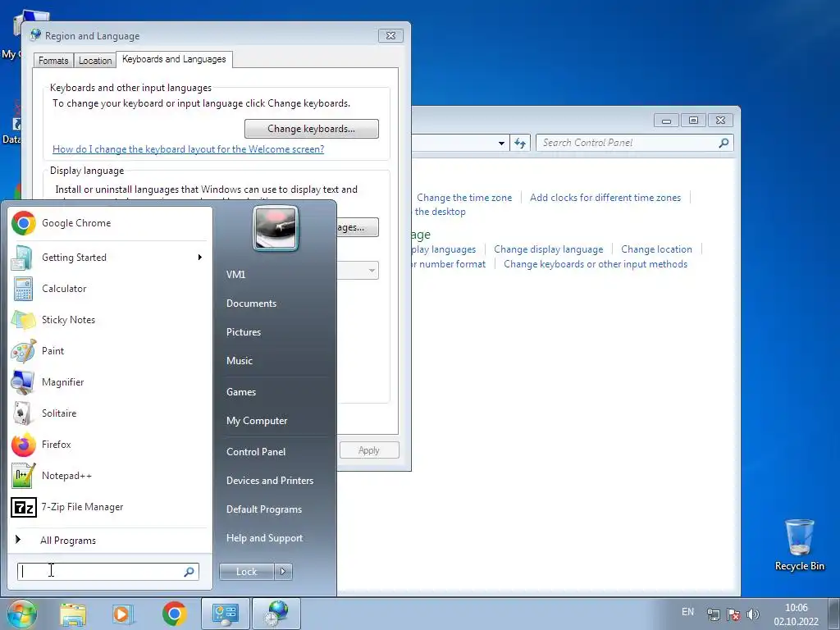Open 7-Zip File Manager
This screenshot has width=840, height=630.
coord(109,507)
